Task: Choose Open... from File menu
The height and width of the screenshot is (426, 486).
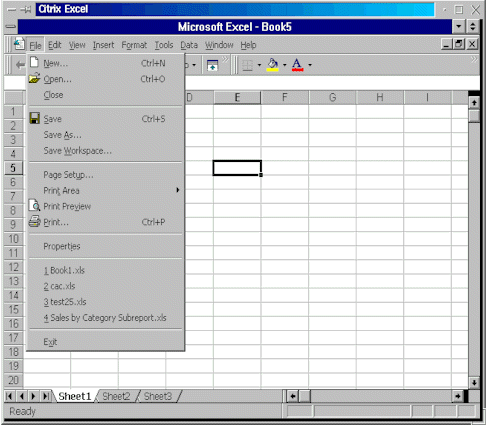Action: pos(105,79)
